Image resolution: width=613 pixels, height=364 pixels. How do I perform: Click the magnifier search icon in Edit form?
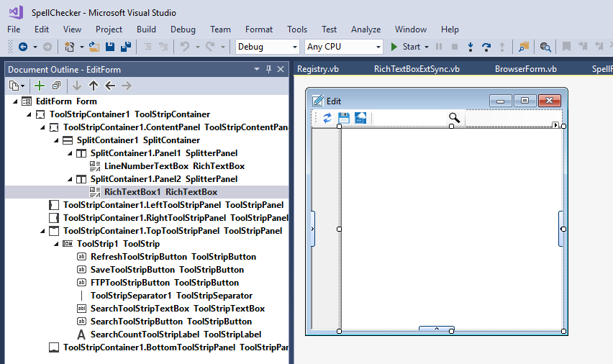[454, 117]
